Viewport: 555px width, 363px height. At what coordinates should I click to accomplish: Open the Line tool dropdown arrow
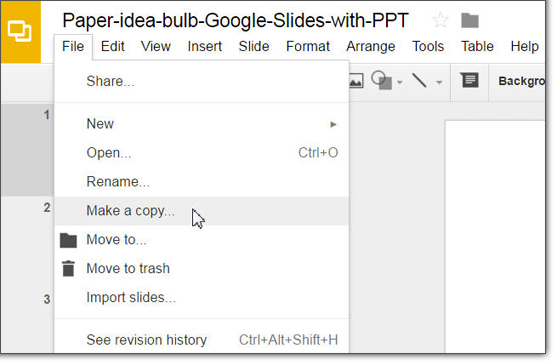(x=439, y=82)
